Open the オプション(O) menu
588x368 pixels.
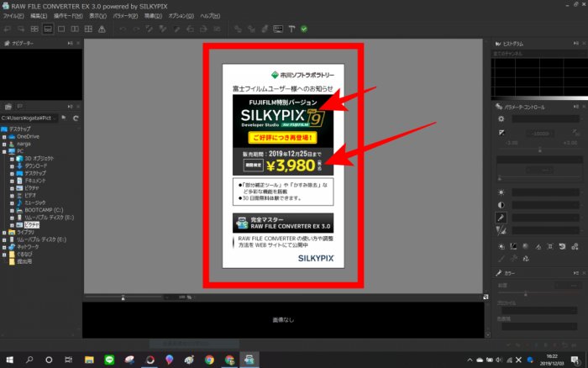click(x=181, y=16)
